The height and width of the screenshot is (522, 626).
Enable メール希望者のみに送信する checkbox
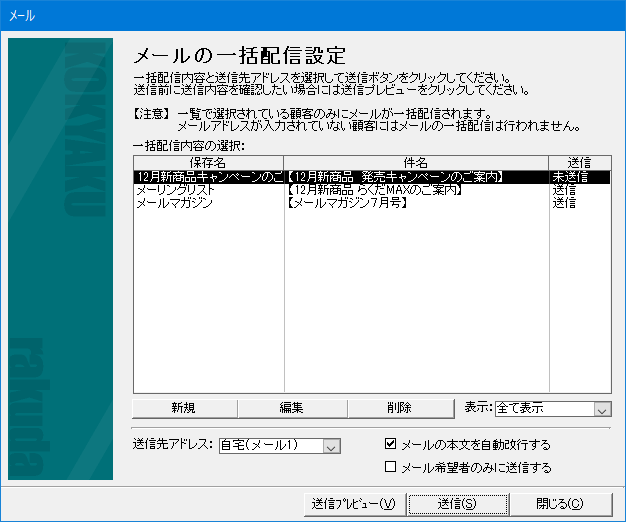click(392, 467)
